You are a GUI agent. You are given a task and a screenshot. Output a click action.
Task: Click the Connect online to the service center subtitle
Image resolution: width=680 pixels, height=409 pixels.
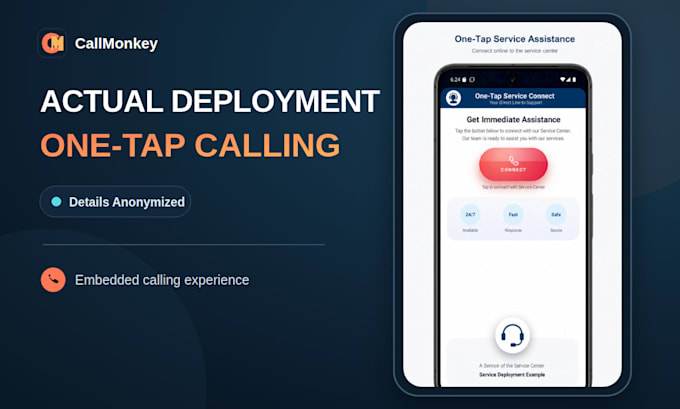tap(515, 51)
